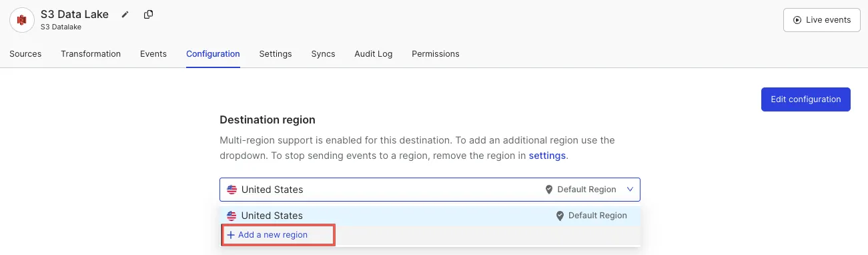The height and width of the screenshot is (255, 868).
Task: Edit the destination name with pencil icon
Action: point(125,15)
